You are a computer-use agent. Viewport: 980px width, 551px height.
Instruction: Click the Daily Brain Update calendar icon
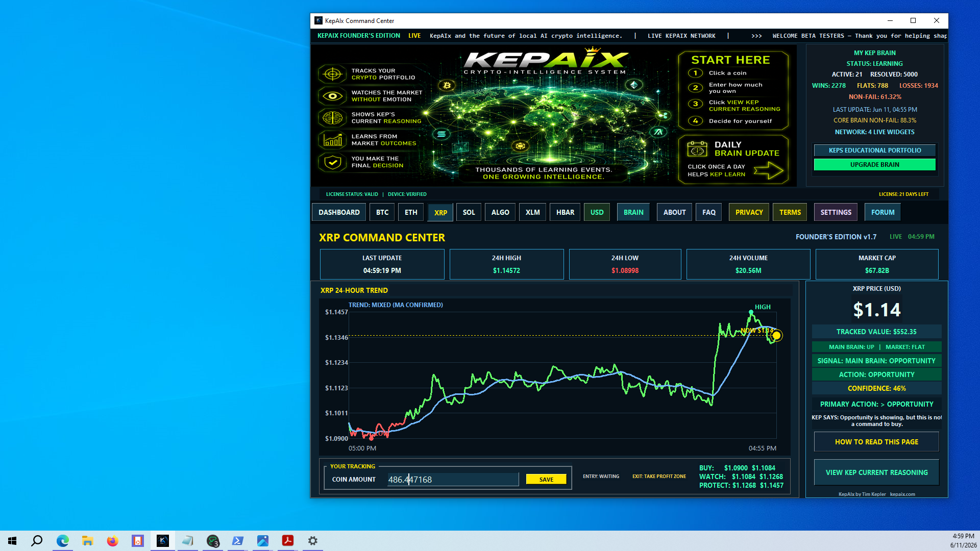click(697, 149)
